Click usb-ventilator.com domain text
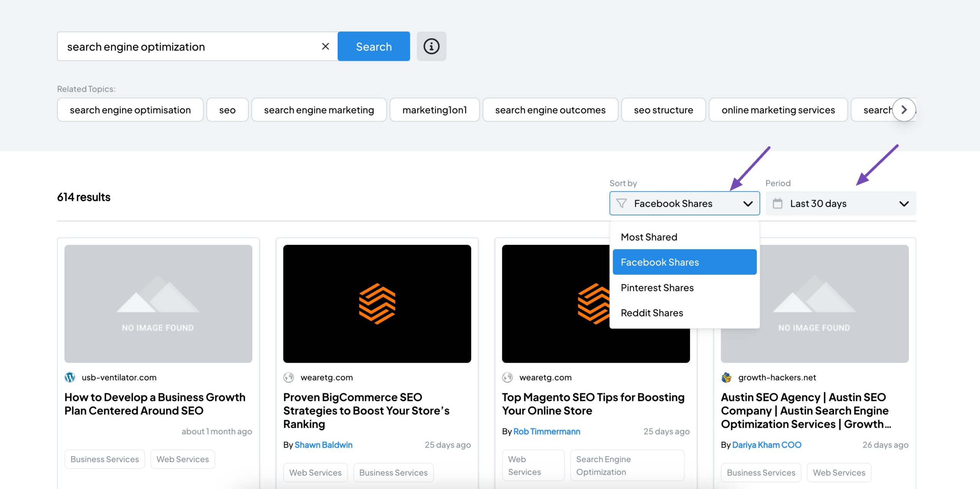 pyautogui.click(x=119, y=378)
